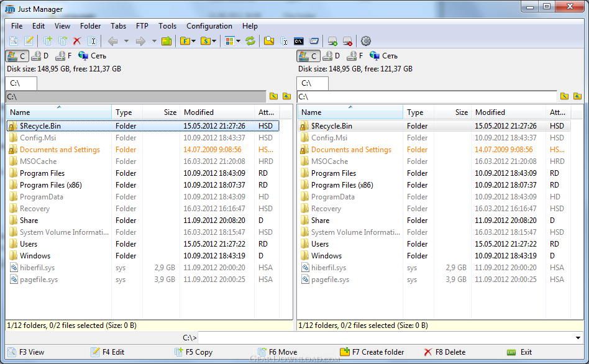
Task: Click the Exit button
Action: pyautogui.click(x=519, y=352)
